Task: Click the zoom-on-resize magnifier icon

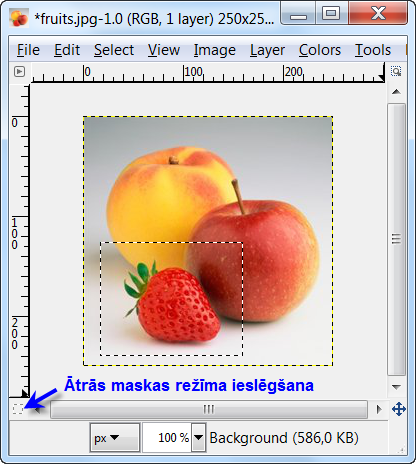Action: tap(396, 71)
